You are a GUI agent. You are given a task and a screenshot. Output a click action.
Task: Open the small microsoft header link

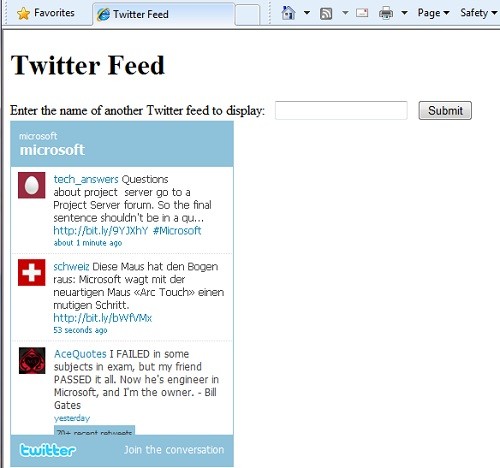click(38, 136)
